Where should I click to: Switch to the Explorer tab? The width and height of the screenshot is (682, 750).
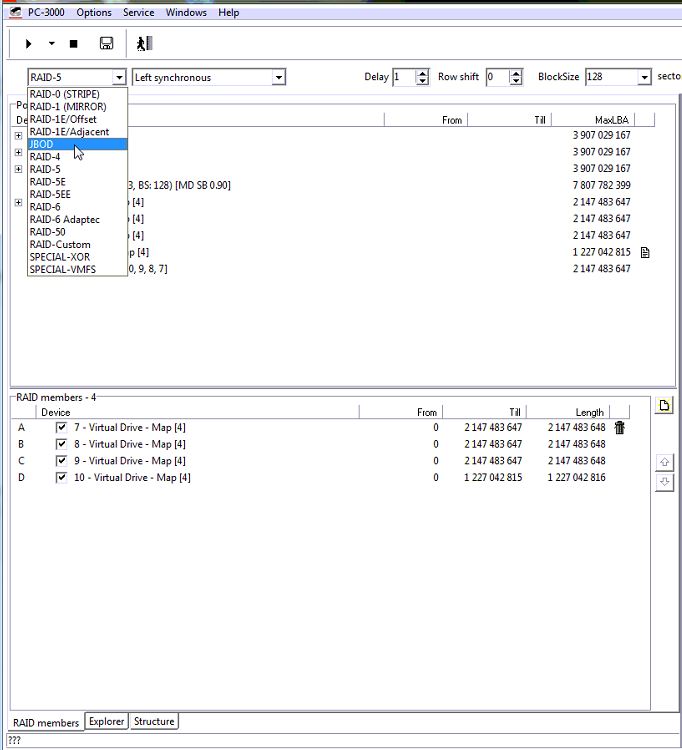[x=107, y=721]
